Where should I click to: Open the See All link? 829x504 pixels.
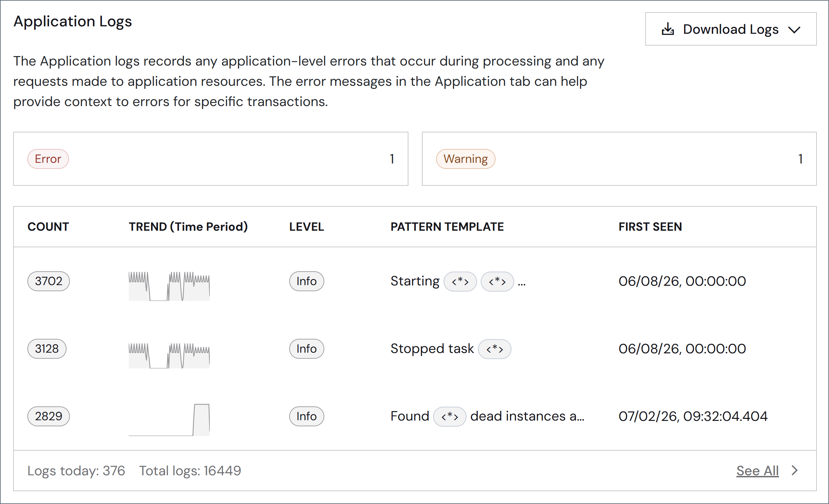tap(757, 471)
